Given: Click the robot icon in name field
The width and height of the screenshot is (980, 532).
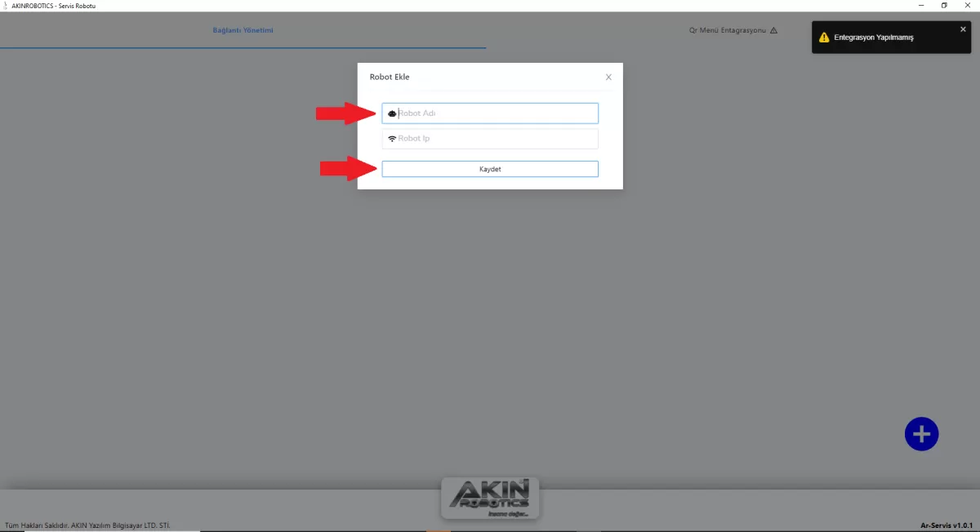Looking at the screenshot, I should click(392, 113).
